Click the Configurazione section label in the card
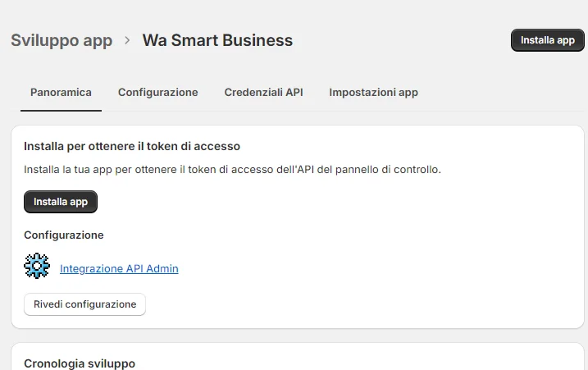Image resolution: width=588 pixels, height=370 pixels. pos(64,235)
